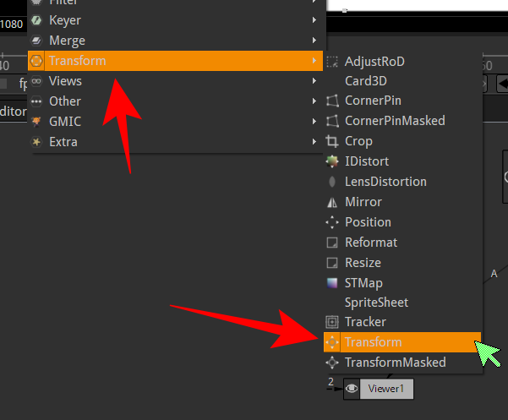The image size is (508, 420).
Task: Choose Transform in the node submenu
Action: pyautogui.click(x=373, y=342)
